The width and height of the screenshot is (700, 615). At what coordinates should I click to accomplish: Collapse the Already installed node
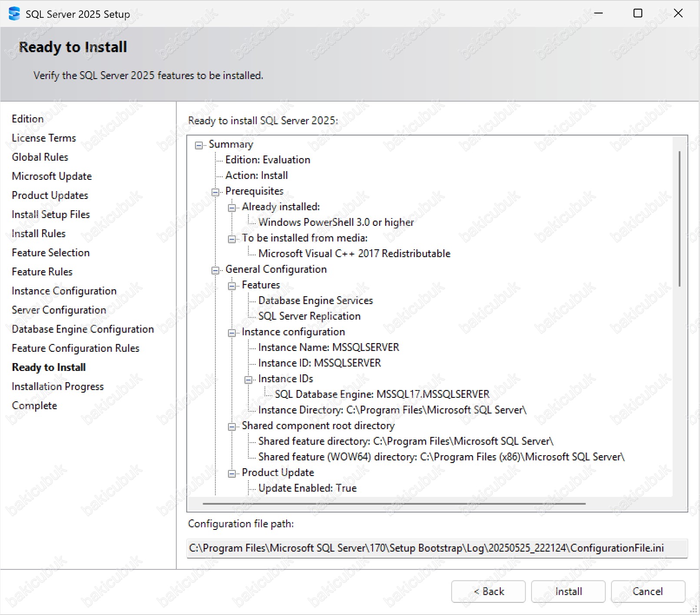(231, 208)
